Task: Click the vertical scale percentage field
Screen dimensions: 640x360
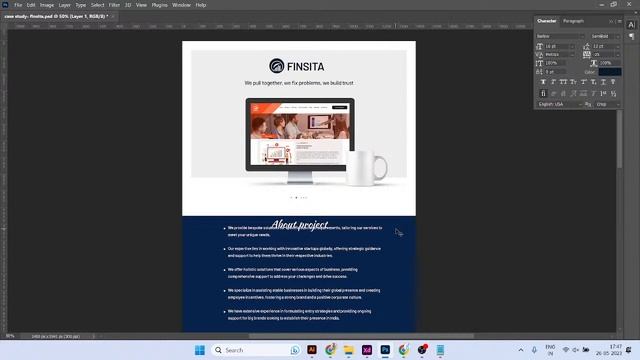Action: tap(555, 63)
